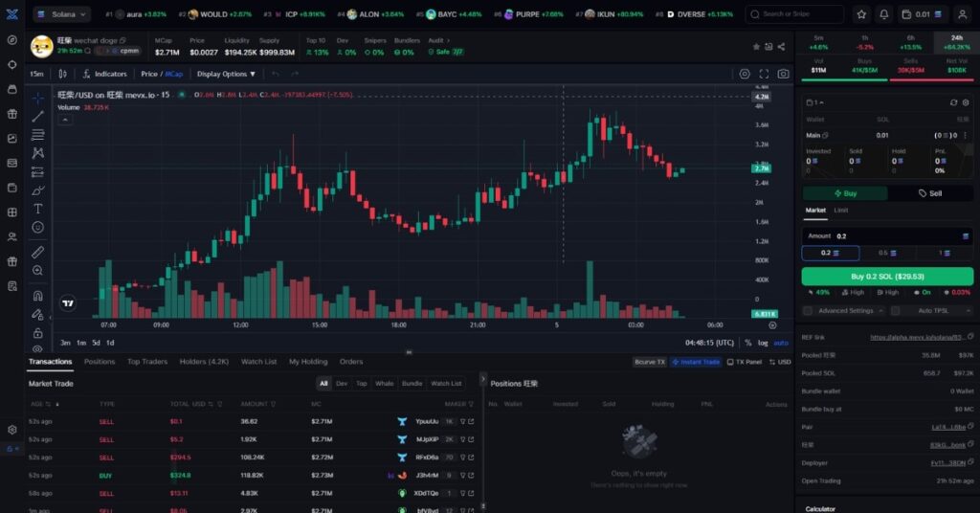
Task: Select the 6h stats period
Action: (x=911, y=42)
